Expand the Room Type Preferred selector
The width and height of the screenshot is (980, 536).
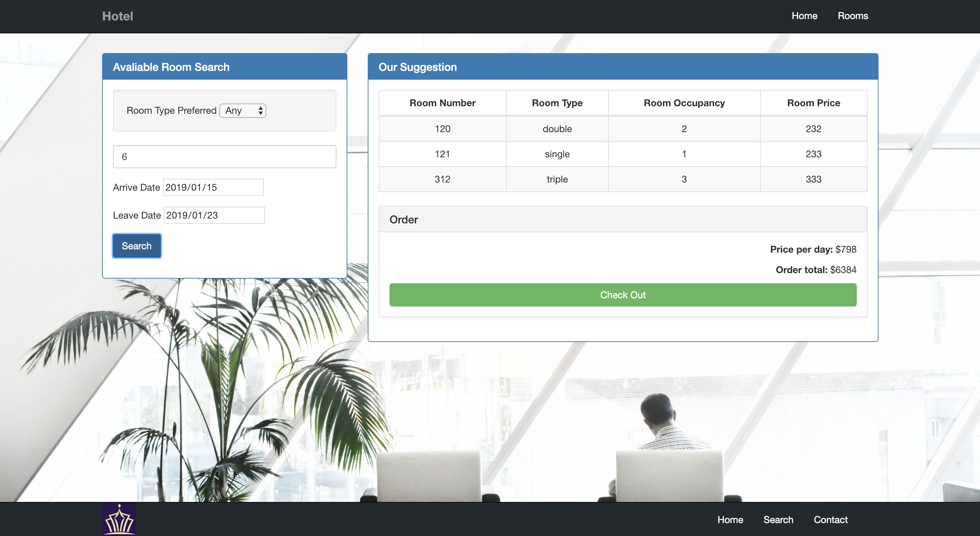click(242, 110)
